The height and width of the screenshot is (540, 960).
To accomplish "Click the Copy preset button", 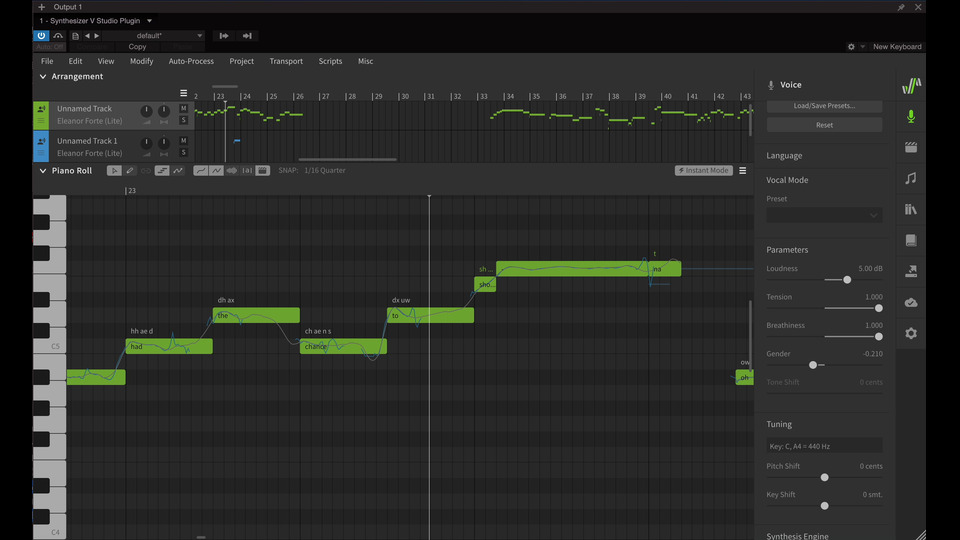I will pyautogui.click(x=137, y=47).
